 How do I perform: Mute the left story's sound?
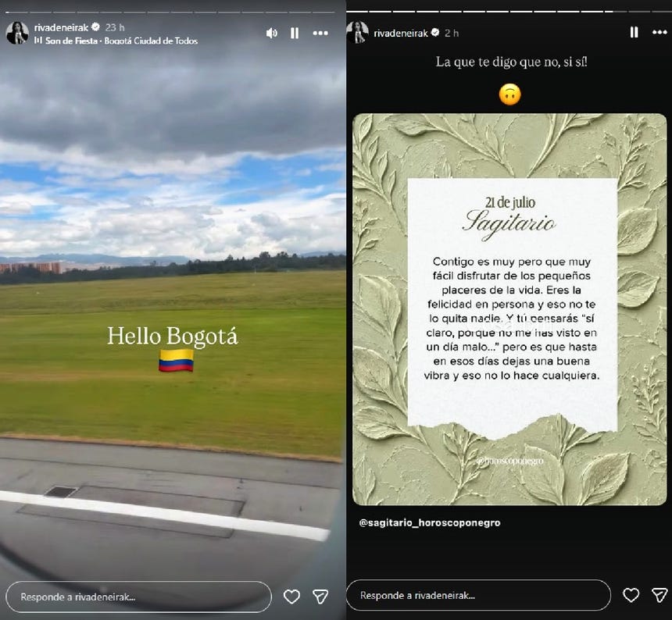point(272,33)
